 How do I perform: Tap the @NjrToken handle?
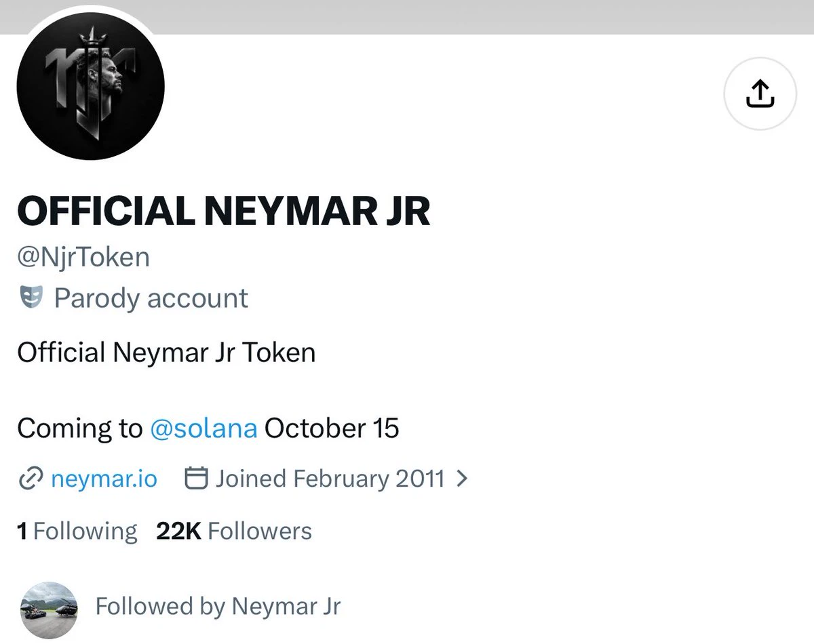tap(83, 258)
